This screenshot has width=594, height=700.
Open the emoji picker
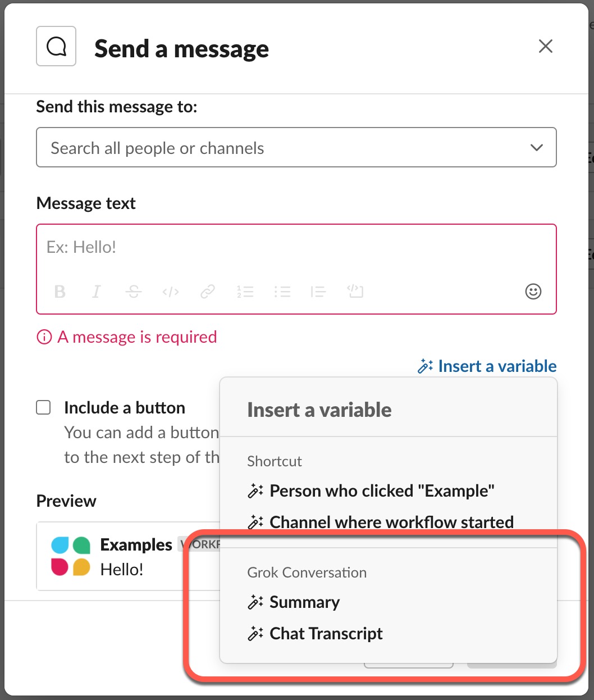click(x=533, y=292)
